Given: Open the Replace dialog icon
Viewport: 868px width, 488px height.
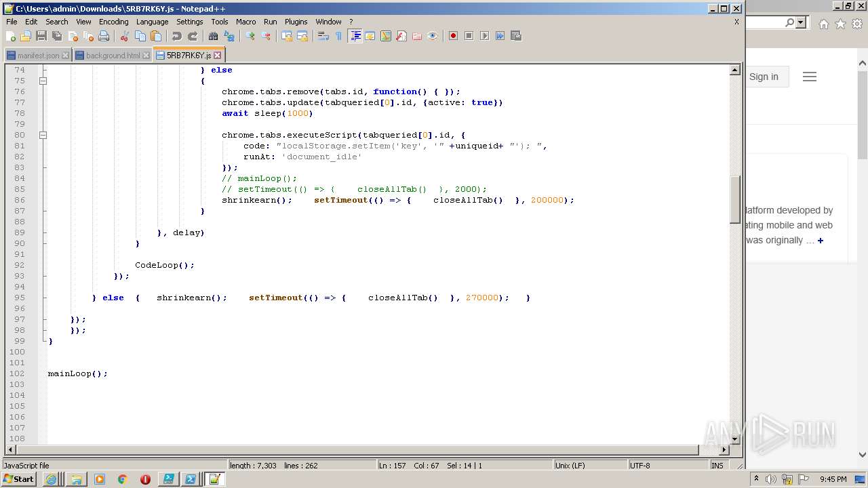Looking at the screenshot, I should pyautogui.click(x=229, y=36).
